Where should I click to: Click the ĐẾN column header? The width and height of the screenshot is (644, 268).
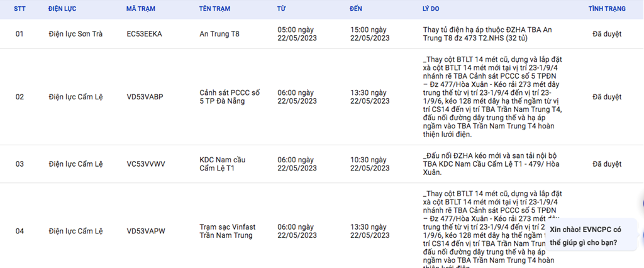(x=356, y=9)
